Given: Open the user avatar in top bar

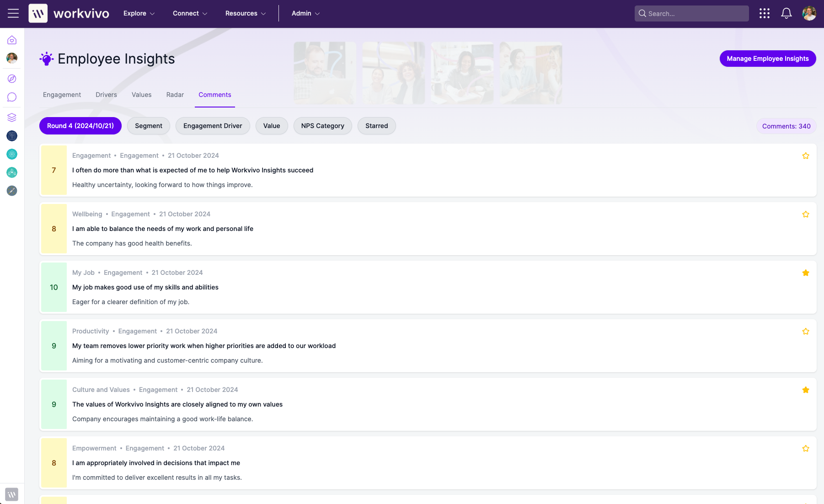Looking at the screenshot, I should pos(809,14).
